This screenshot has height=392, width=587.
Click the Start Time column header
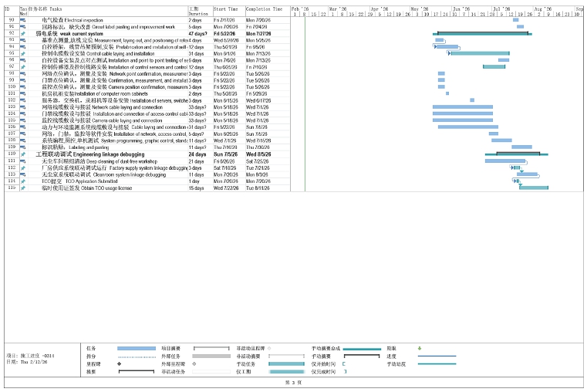(225, 9)
